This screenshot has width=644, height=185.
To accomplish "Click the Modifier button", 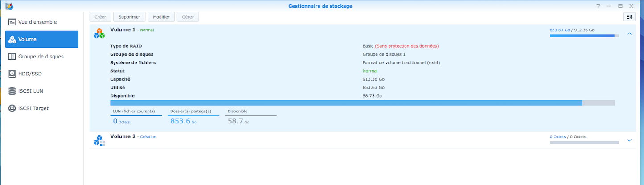I will coord(161,17).
